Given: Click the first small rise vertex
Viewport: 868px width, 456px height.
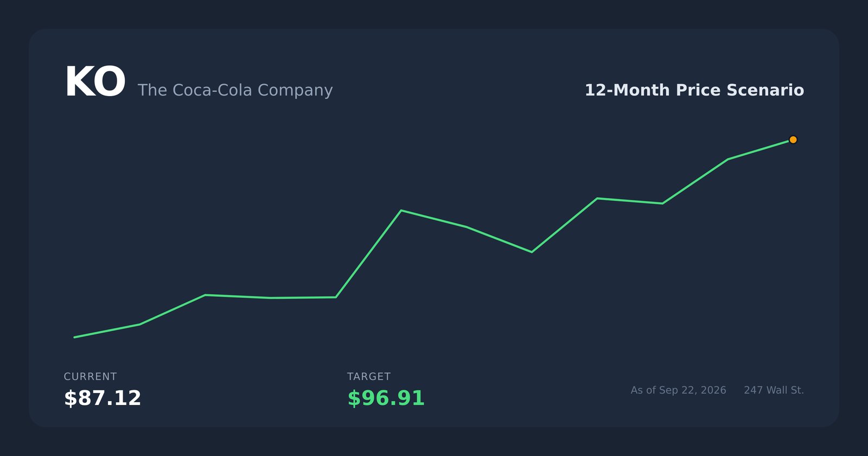Looking at the screenshot, I should pyautogui.click(x=139, y=325).
